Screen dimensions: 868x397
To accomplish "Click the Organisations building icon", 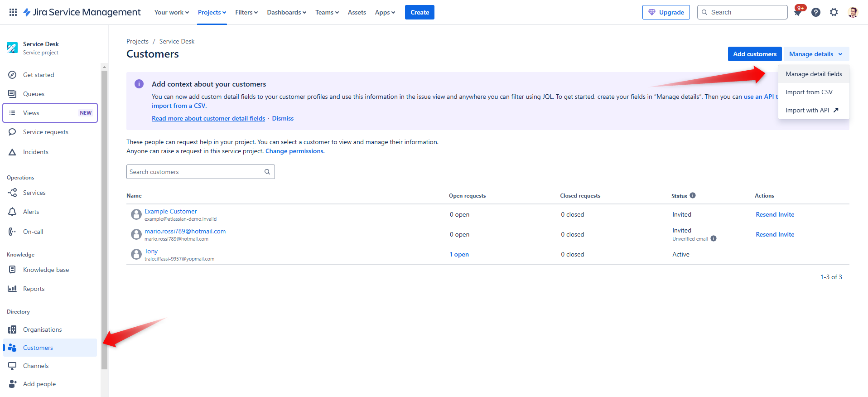I will (x=13, y=329).
